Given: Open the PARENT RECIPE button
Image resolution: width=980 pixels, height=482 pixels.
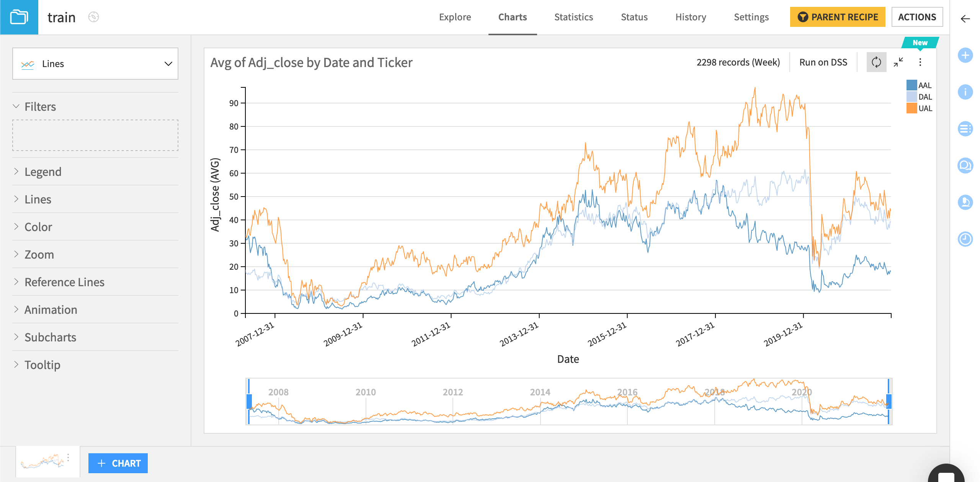Looking at the screenshot, I should (x=837, y=17).
